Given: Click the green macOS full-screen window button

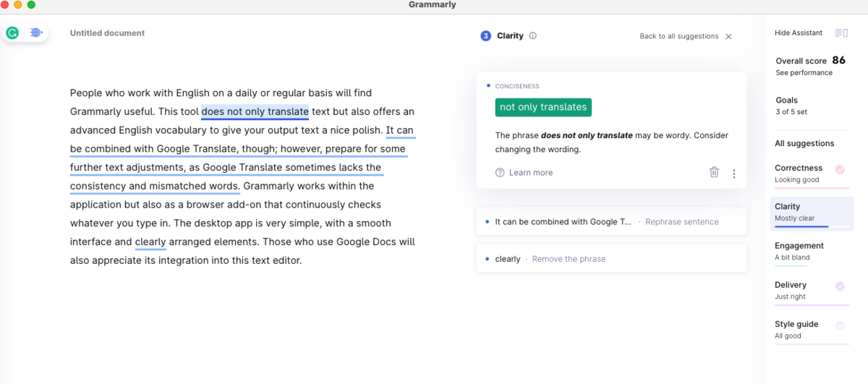Looking at the screenshot, I should (31, 5).
